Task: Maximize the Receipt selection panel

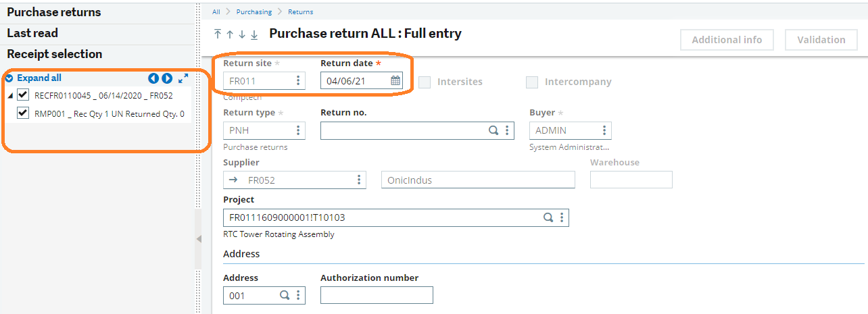Action: tap(183, 78)
